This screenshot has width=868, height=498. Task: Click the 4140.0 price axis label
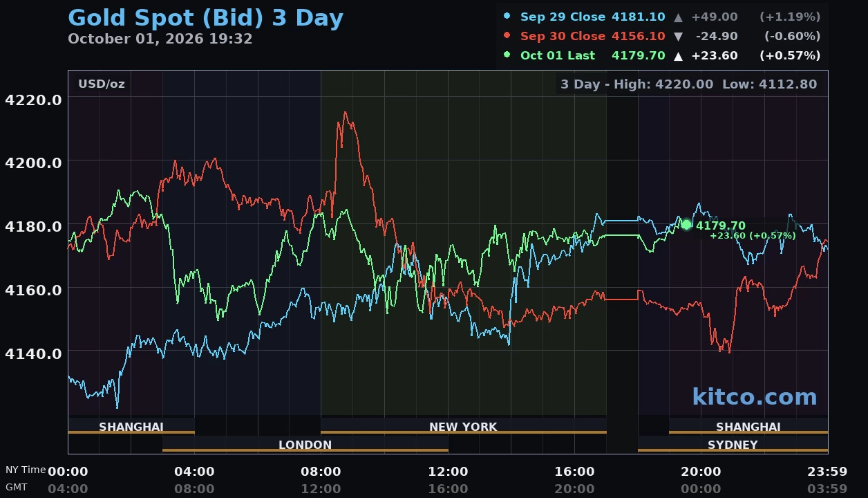click(x=33, y=353)
